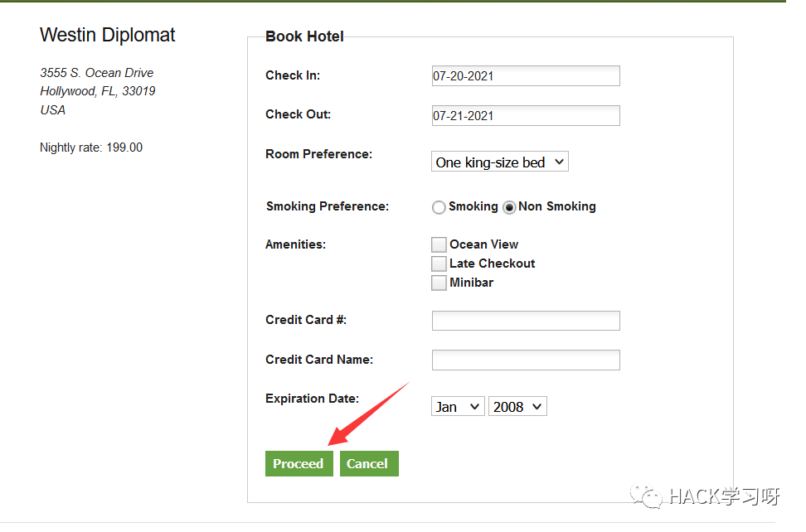806x532 pixels.
Task: Open the expiration month dropdown showing Jan
Action: click(x=458, y=407)
